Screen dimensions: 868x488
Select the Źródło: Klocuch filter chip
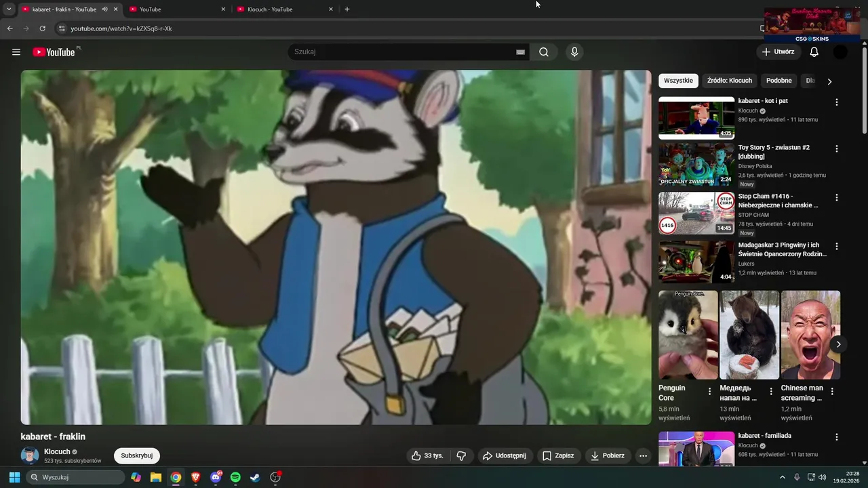(730, 81)
